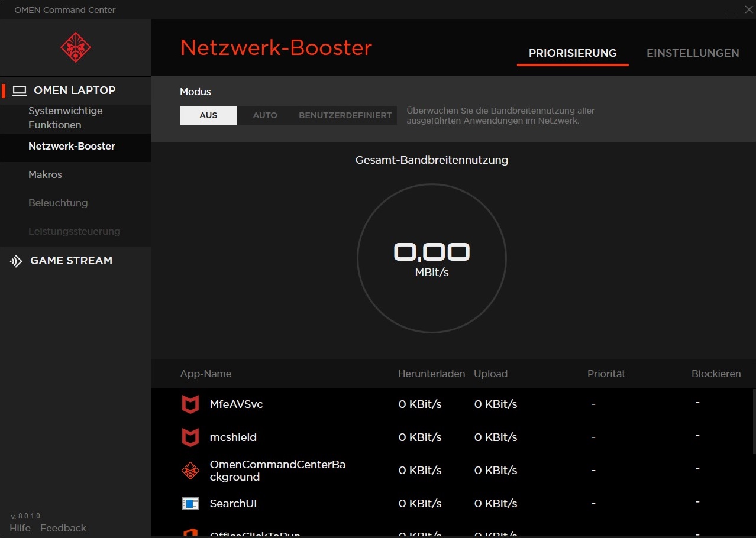
Task: Click the app list vertical scrollbar
Action: pos(754,422)
